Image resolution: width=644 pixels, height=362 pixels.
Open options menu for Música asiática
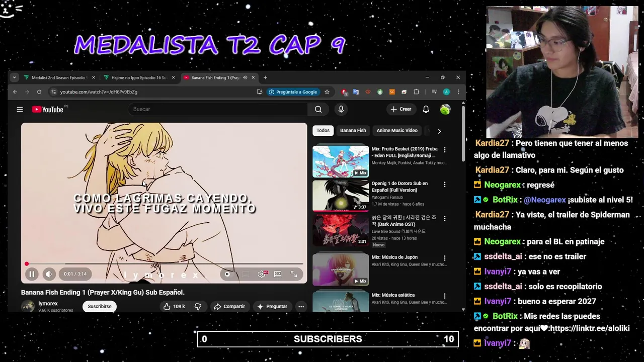click(444, 296)
